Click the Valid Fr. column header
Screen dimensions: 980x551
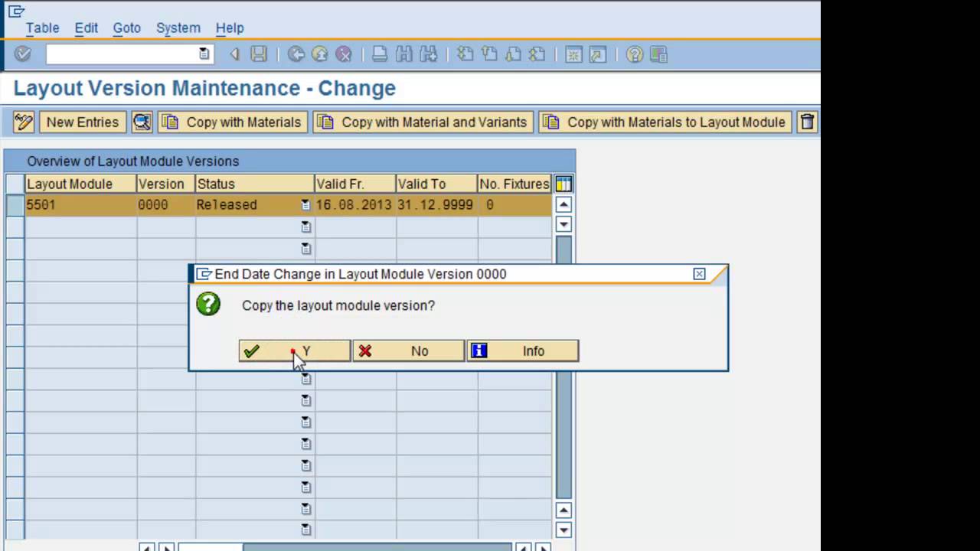tap(355, 184)
